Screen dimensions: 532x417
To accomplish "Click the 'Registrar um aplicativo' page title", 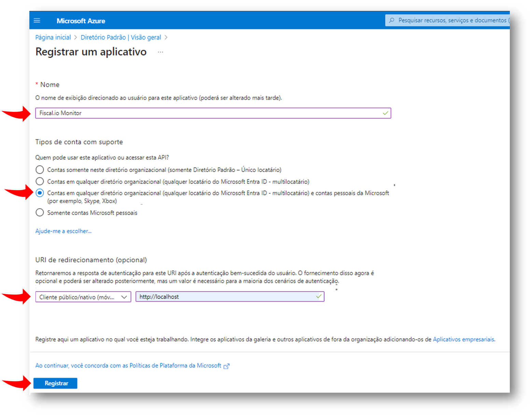I will pyautogui.click(x=91, y=52).
